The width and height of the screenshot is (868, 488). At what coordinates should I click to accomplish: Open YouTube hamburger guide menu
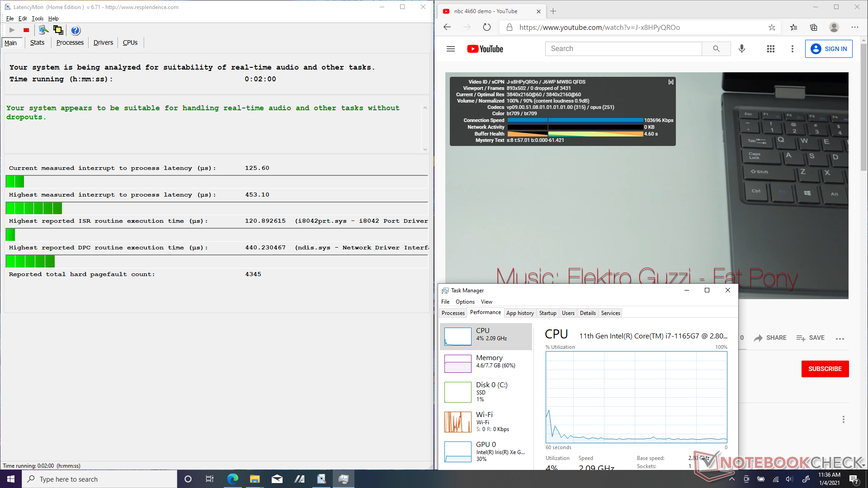click(x=451, y=49)
